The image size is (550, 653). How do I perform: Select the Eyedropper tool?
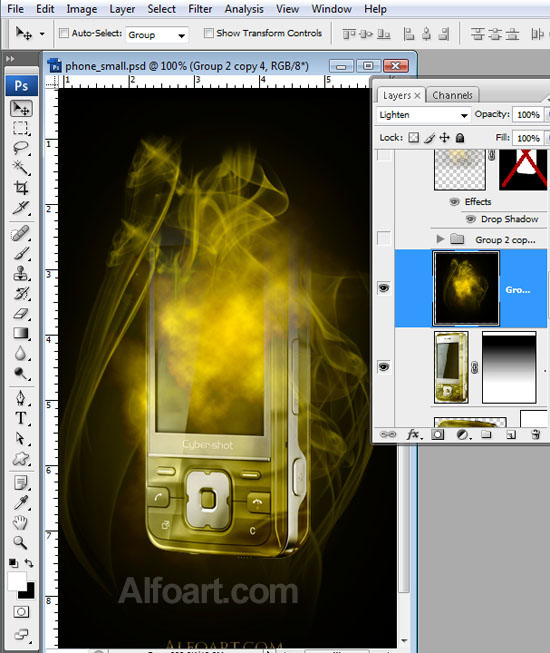21,503
